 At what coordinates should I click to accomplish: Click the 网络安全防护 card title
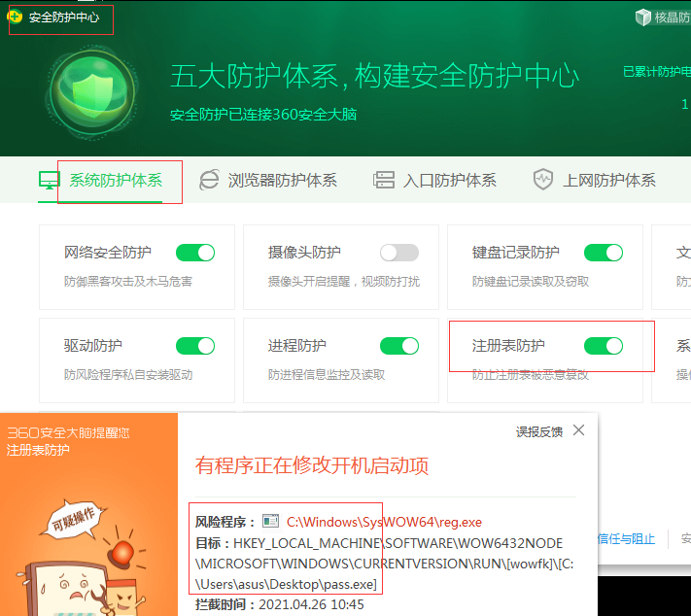click(108, 253)
